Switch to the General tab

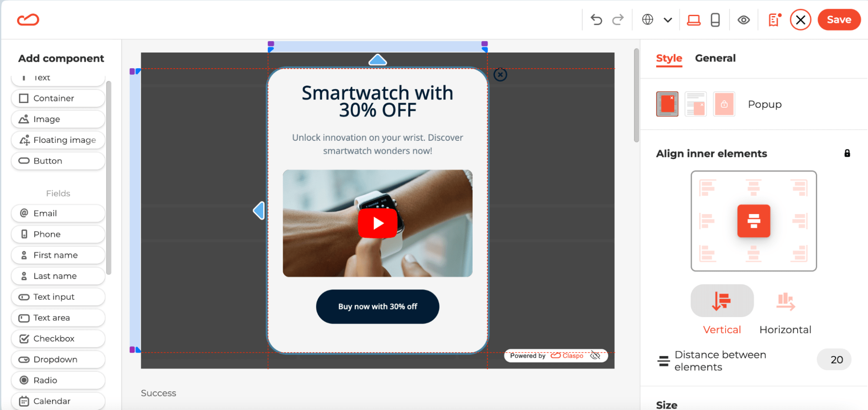[715, 58]
